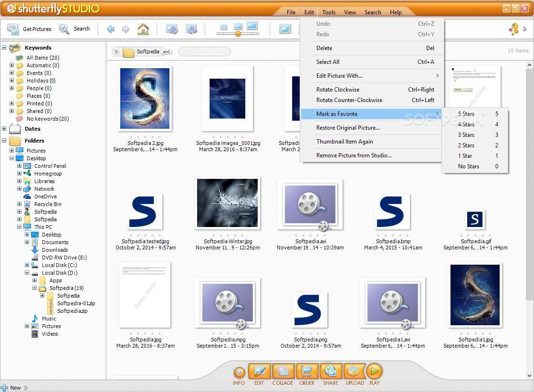Choose Select All from Edit menu
Image resolution: width=534 pixels, height=392 pixels.
pyautogui.click(x=372, y=62)
